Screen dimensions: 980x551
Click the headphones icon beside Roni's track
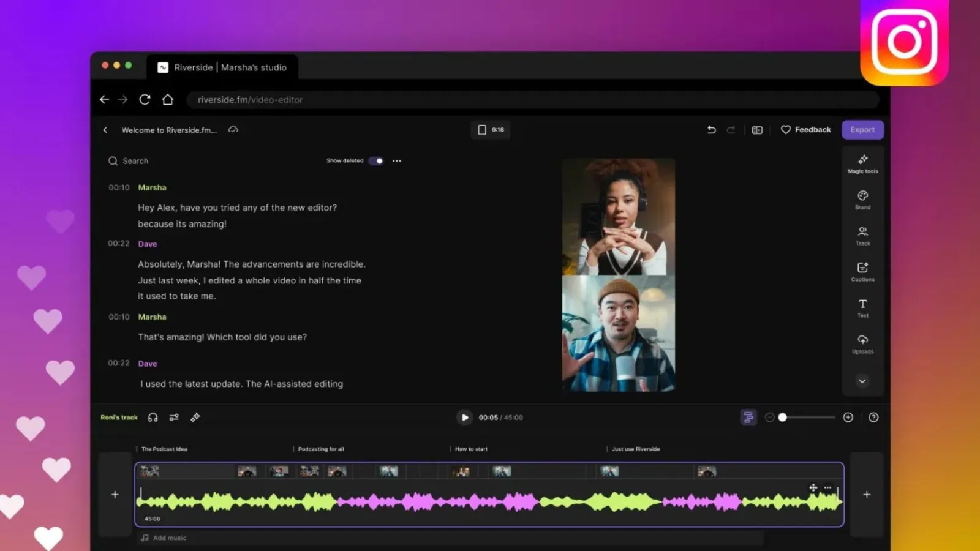point(153,418)
